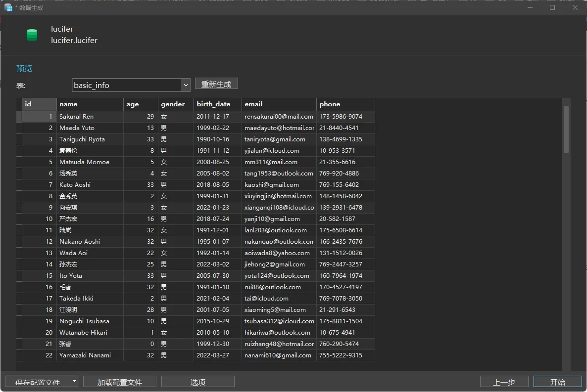Click the 加载配置文件 button

point(120,382)
